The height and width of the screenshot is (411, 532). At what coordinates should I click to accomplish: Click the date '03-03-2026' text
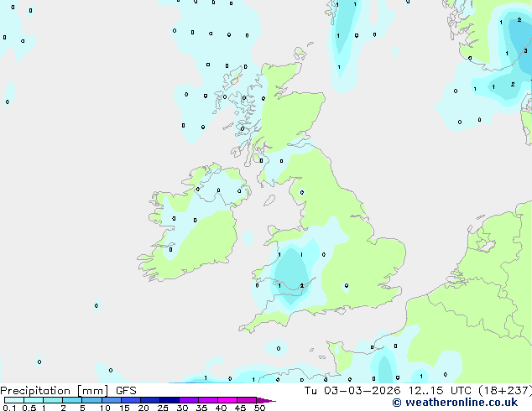362,391
